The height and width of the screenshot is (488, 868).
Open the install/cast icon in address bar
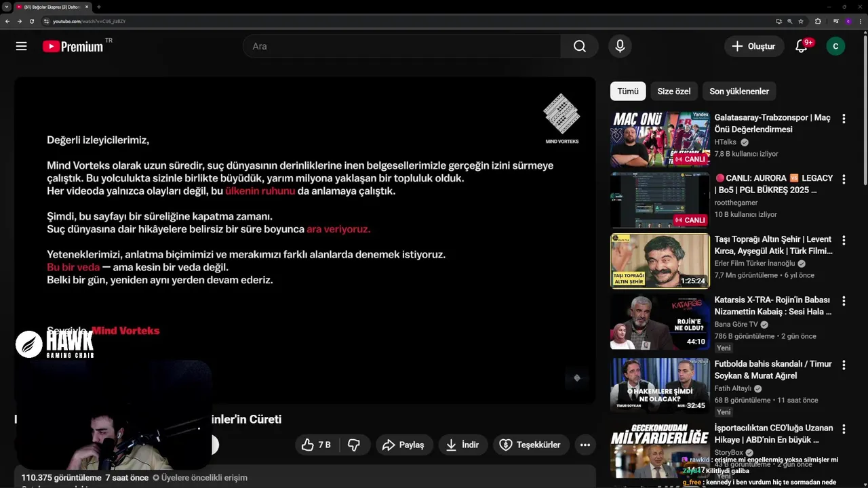778,21
